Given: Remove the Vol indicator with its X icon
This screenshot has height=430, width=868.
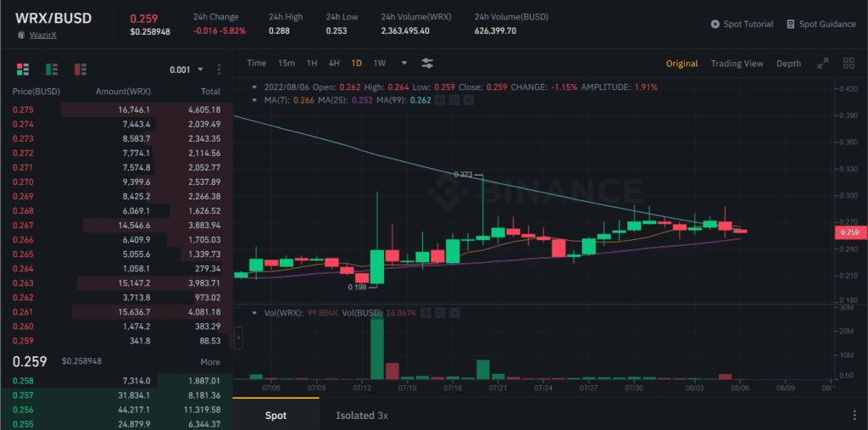Looking at the screenshot, I should point(455,313).
